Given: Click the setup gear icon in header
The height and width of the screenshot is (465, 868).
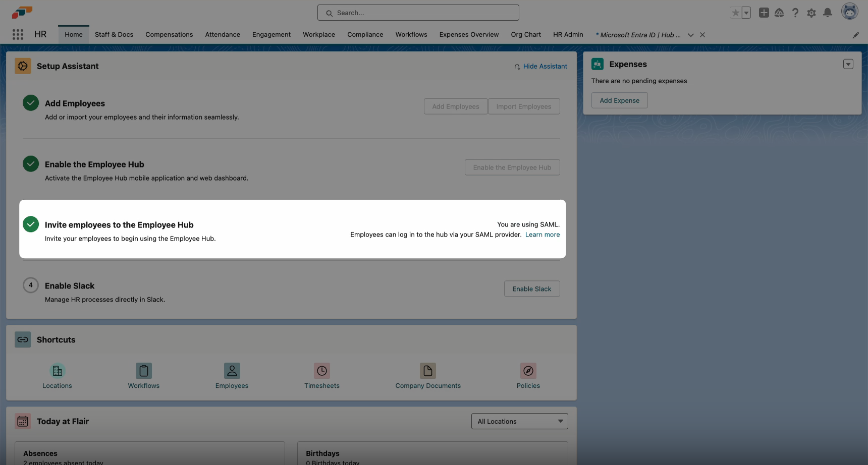Looking at the screenshot, I should (x=811, y=13).
